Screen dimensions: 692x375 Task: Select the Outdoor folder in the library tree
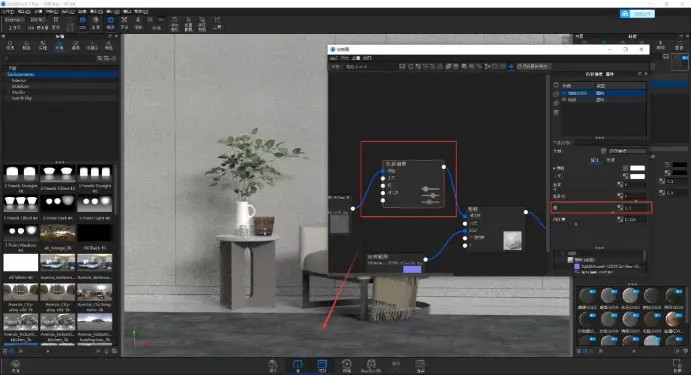point(20,86)
